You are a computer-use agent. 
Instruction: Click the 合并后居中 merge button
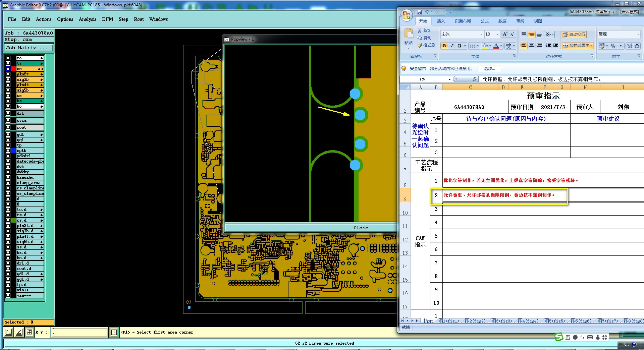576,46
